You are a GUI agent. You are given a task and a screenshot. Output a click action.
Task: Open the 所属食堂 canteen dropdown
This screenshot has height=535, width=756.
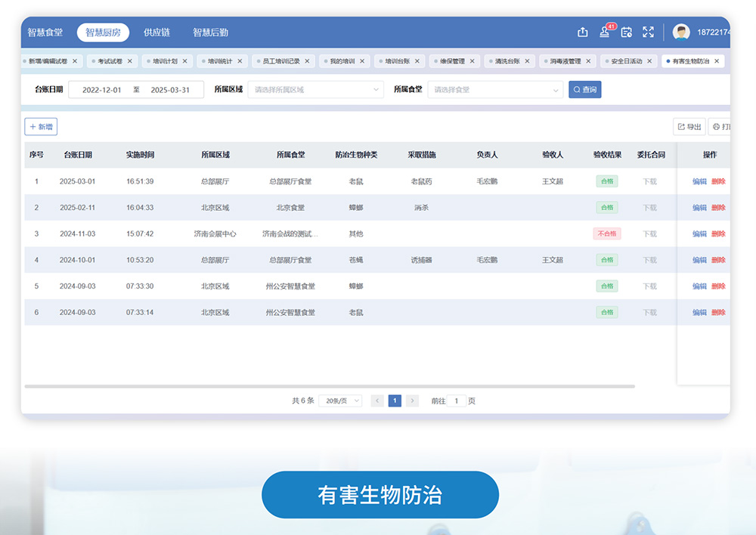point(495,89)
